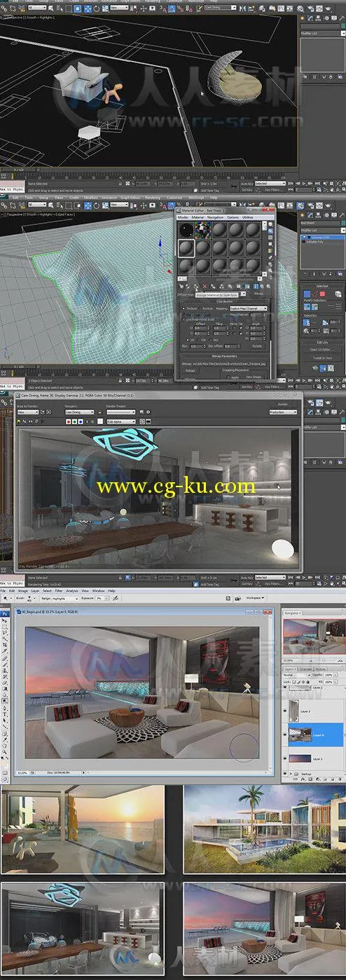
Task: Open the sunset terrace render thumbnail
Action: pyautogui.click(x=82, y=830)
